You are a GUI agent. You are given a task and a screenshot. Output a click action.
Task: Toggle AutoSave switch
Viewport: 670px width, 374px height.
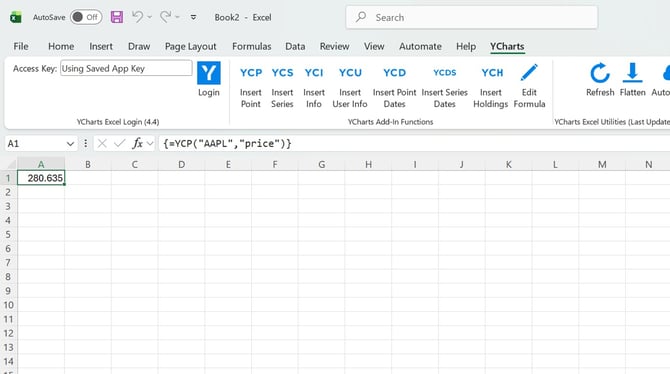pyautogui.click(x=86, y=17)
